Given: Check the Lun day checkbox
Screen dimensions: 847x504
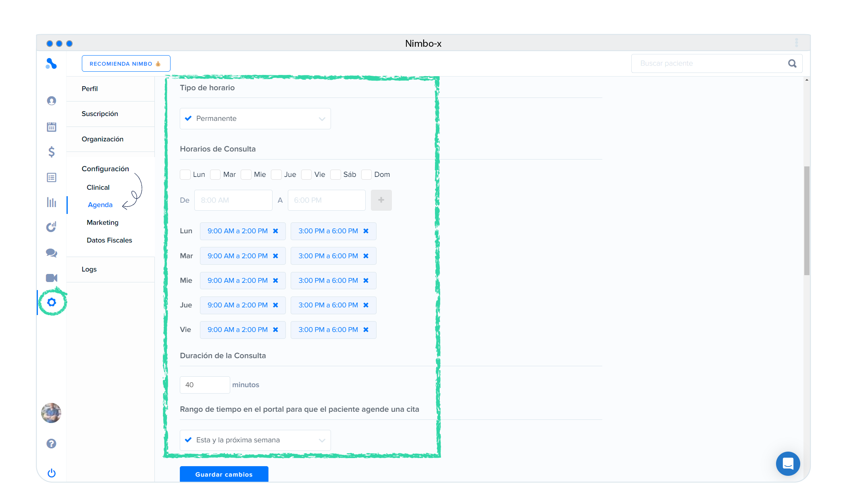Looking at the screenshot, I should (185, 174).
